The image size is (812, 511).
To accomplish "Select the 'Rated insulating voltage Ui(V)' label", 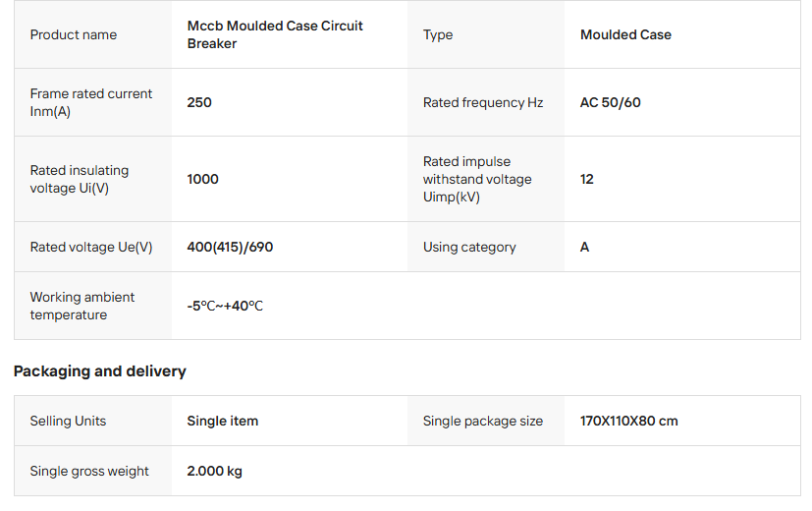I will pyautogui.click(x=80, y=179).
